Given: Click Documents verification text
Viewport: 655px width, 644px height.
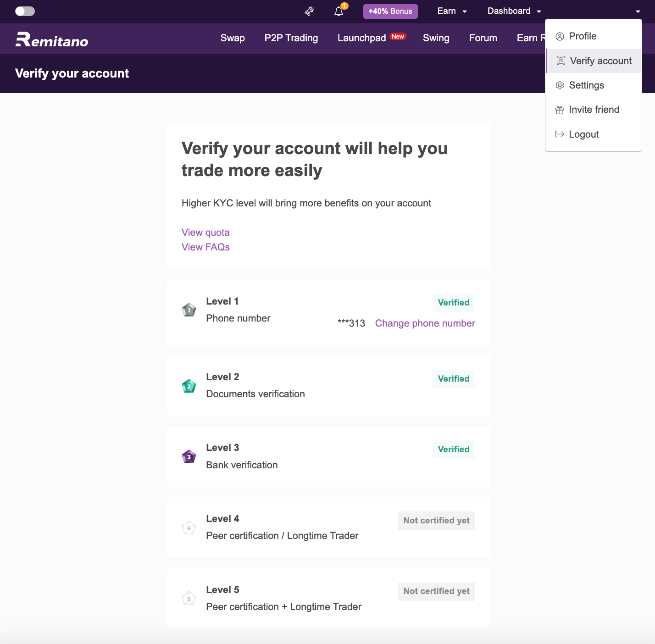Looking at the screenshot, I should (x=255, y=394).
